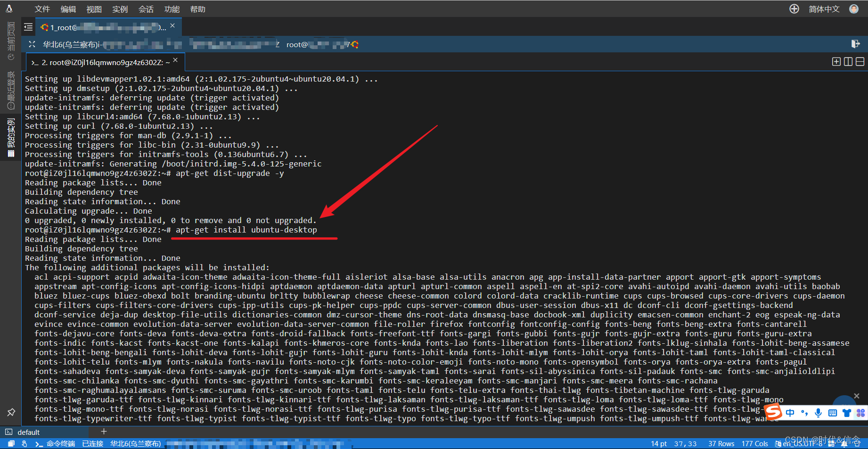Image resolution: width=868 pixels, height=449 pixels.
Task: Click the 已连接 connection status
Action: tap(92, 443)
